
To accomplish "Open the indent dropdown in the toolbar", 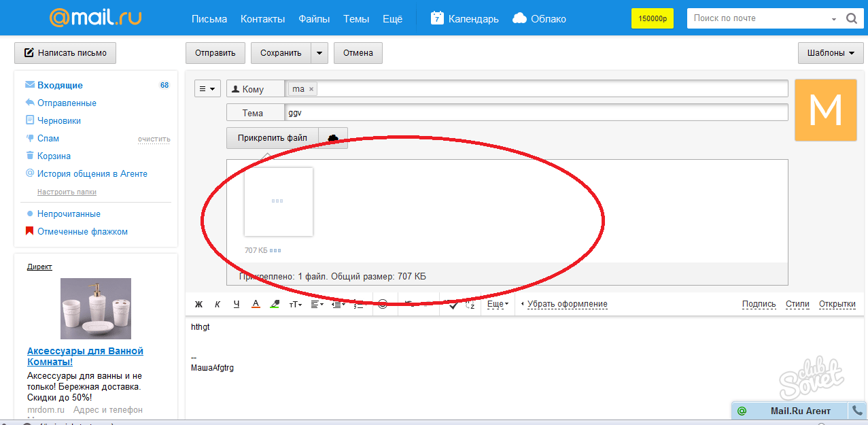I will point(338,305).
